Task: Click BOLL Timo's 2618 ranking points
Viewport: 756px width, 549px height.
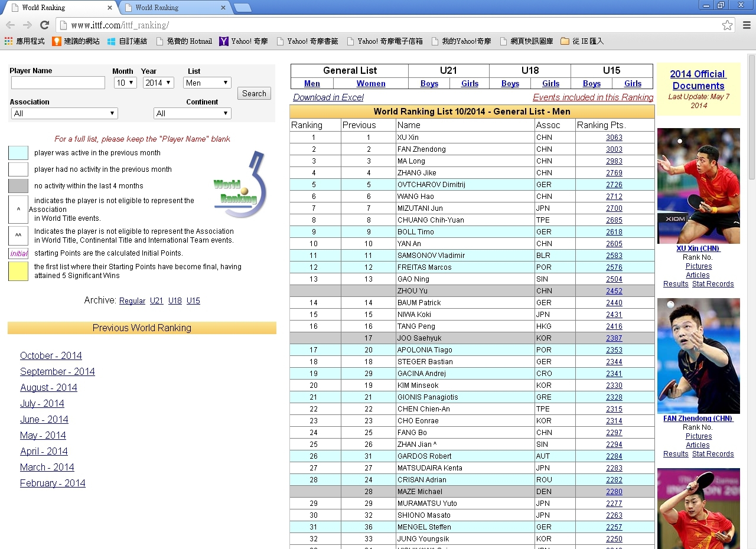Action: click(614, 232)
